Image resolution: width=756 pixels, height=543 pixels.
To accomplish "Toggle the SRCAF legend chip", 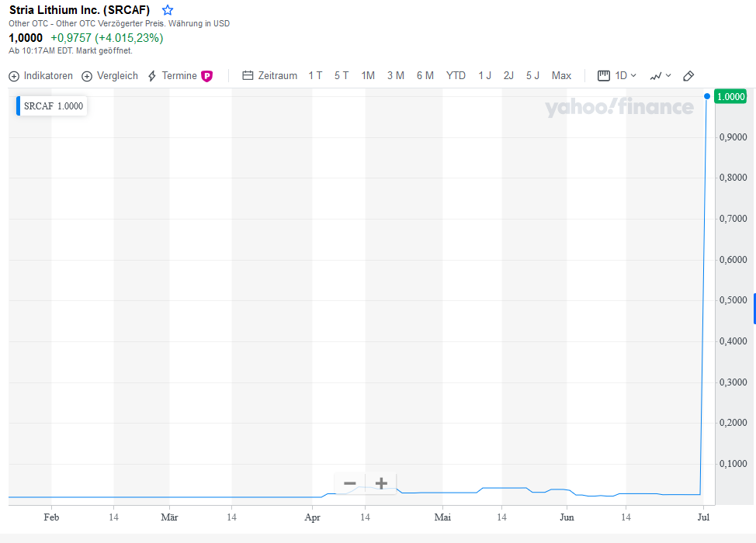I will coord(51,105).
